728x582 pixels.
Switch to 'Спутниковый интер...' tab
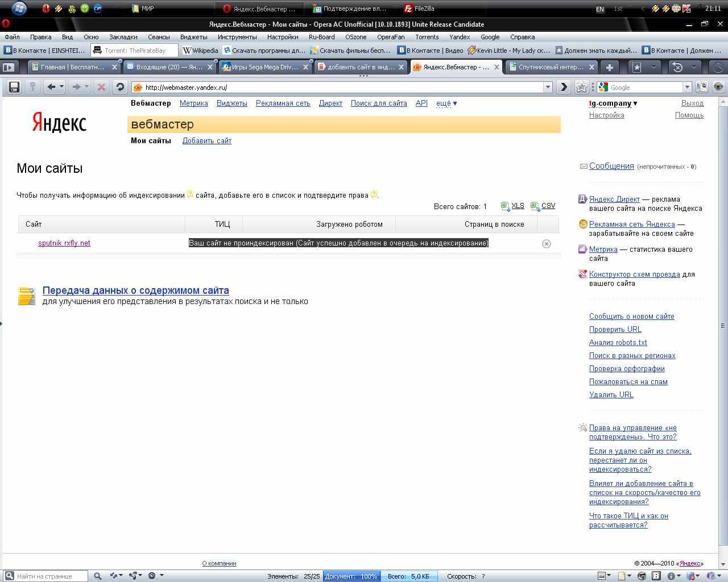click(x=552, y=67)
